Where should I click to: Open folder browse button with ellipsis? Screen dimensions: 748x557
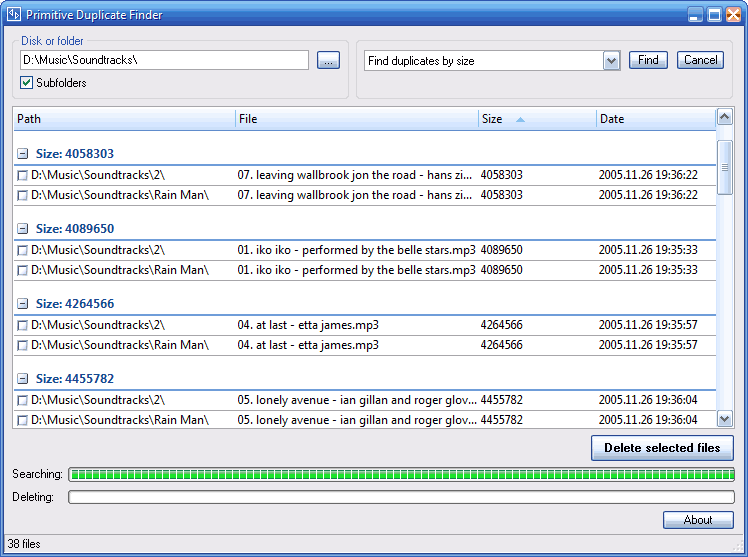(x=328, y=60)
